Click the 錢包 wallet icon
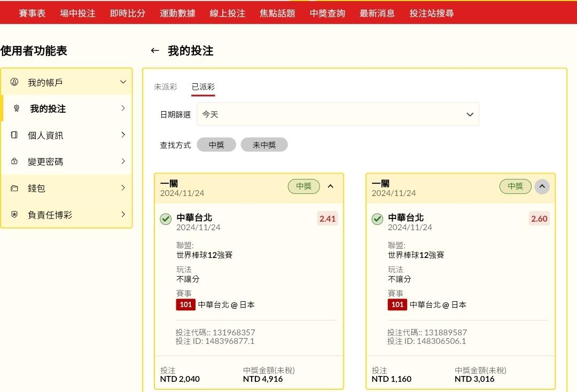The height and width of the screenshot is (392, 577). pyautogui.click(x=14, y=188)
